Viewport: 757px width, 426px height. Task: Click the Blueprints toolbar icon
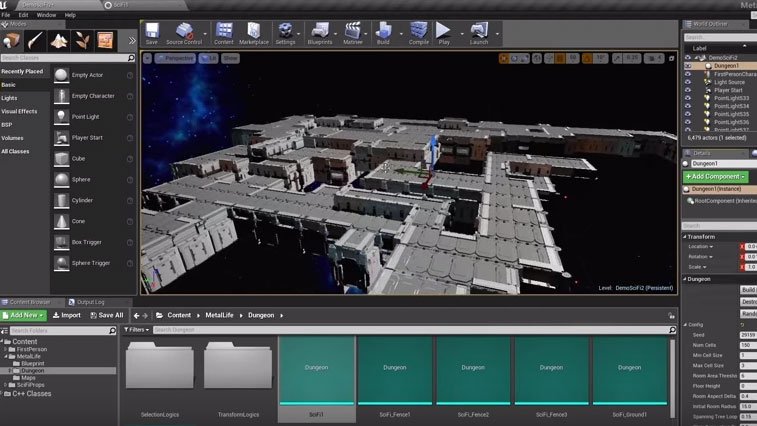click(x=320, y=33)
